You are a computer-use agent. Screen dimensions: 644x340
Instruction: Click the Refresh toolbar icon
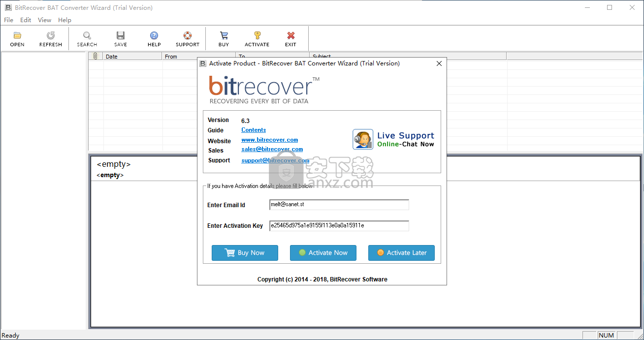pos(51,35)
